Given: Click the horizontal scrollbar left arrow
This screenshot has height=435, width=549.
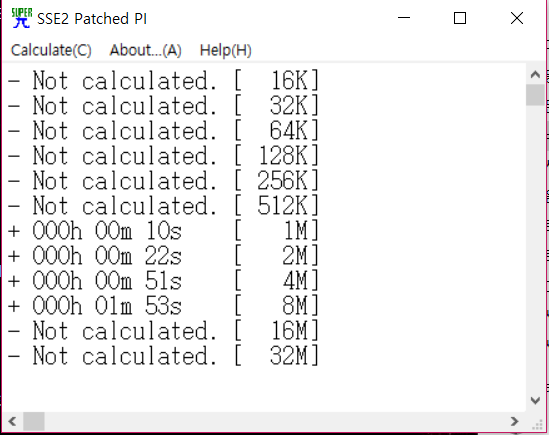Looking at the screenshot, I should point(12,421).
